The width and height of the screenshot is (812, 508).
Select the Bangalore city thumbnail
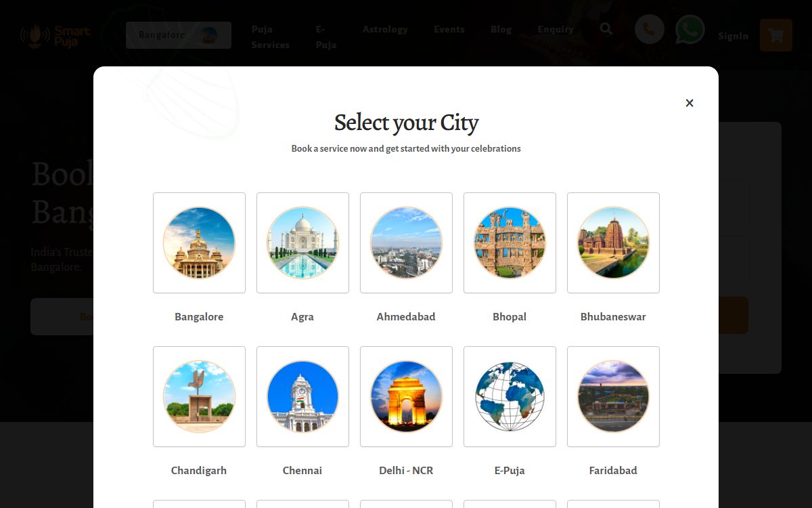tap(199, 242)
